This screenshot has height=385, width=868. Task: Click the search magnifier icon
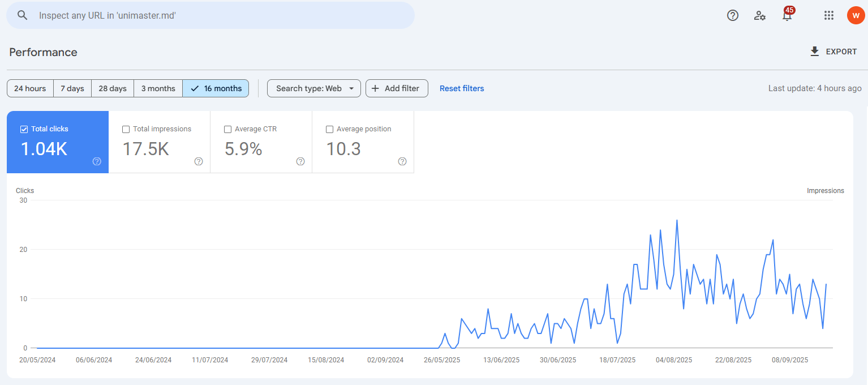23,15
